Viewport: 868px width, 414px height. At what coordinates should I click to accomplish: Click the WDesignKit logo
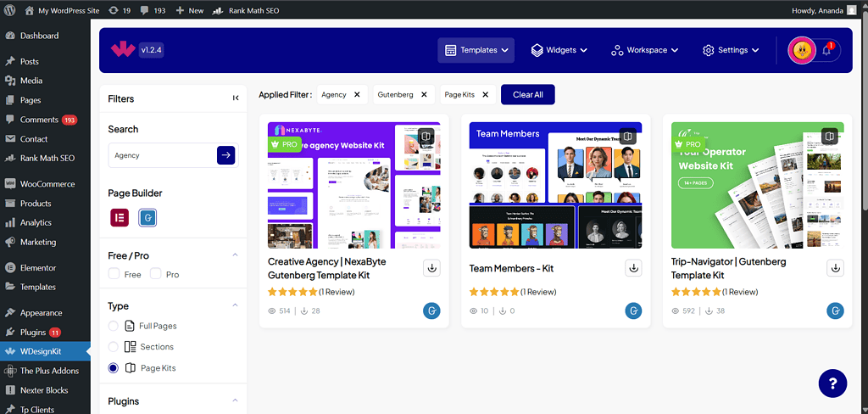(122, 50)
